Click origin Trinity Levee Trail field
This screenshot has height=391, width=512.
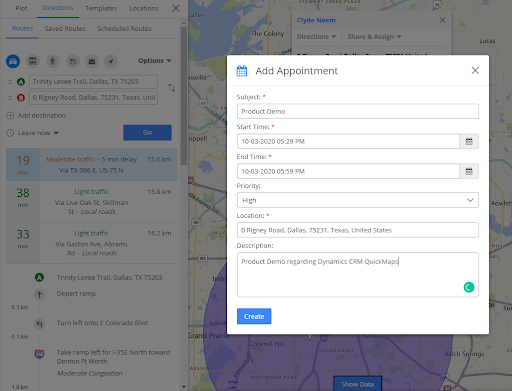pyautogui.click(x=93, y=82)
